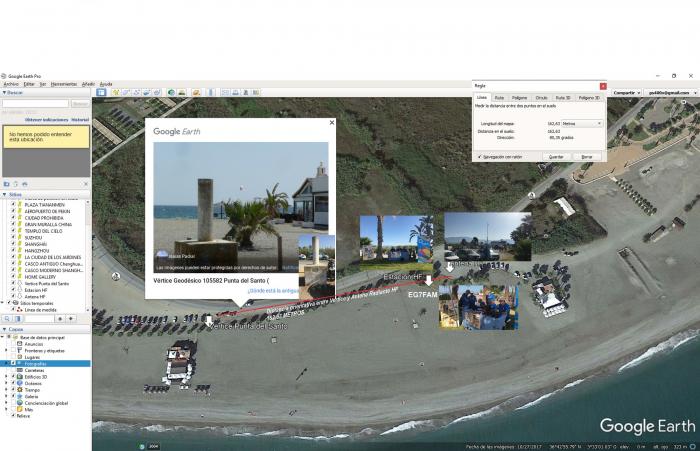
Task: Click the search places magnifier icon
Action: 7,319
